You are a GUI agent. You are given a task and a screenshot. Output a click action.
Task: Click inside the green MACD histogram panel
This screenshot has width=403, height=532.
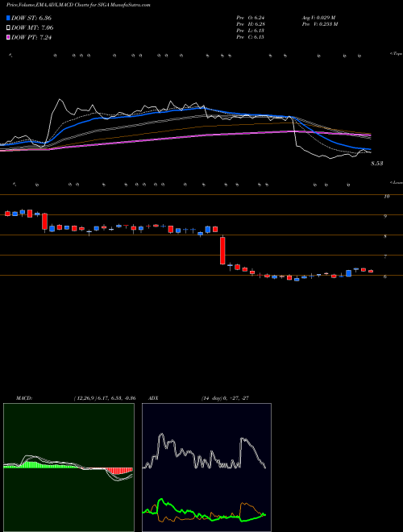(69, 468)
